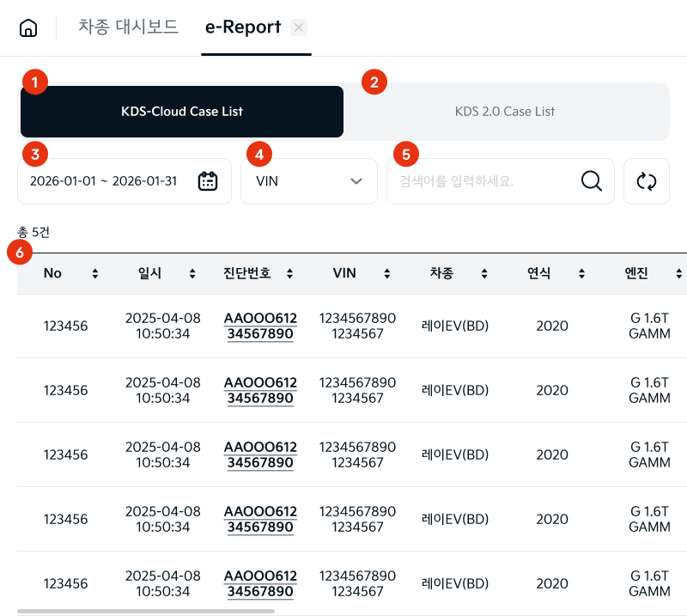Select third row 레이EV(BD) cell

[x=455, y=454]
